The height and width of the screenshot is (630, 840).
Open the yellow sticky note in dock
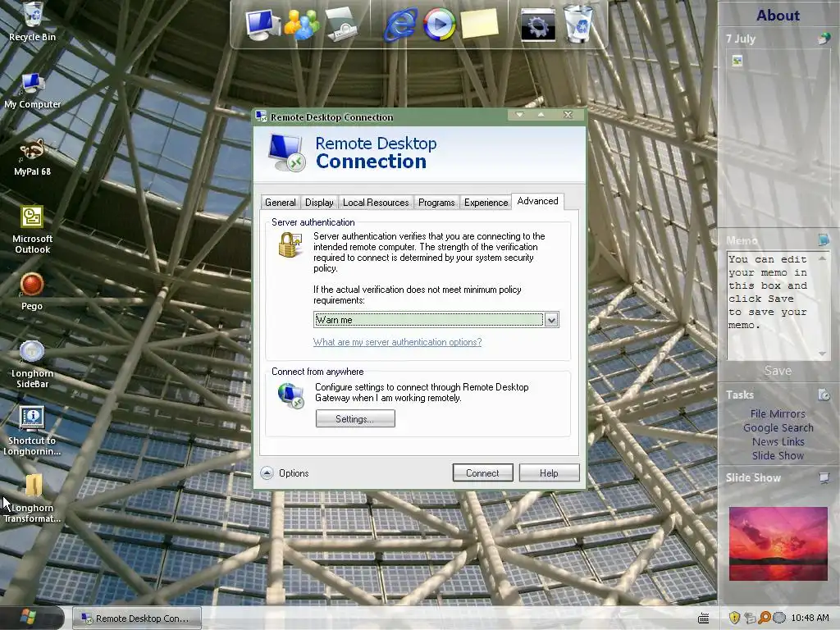tap(479, 24)
